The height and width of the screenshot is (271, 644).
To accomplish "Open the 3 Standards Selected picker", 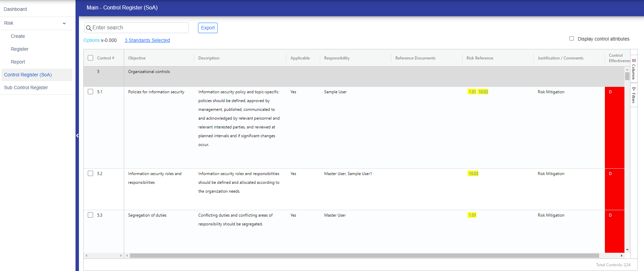I will point(147,40).
